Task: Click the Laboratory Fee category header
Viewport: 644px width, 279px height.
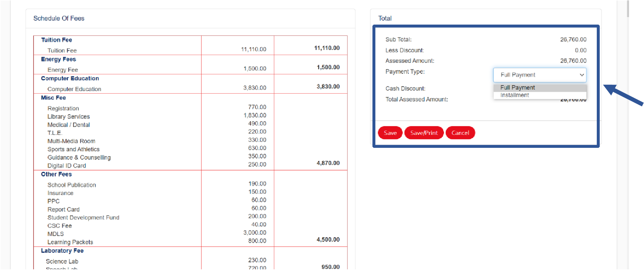Action: click(62, 251)
